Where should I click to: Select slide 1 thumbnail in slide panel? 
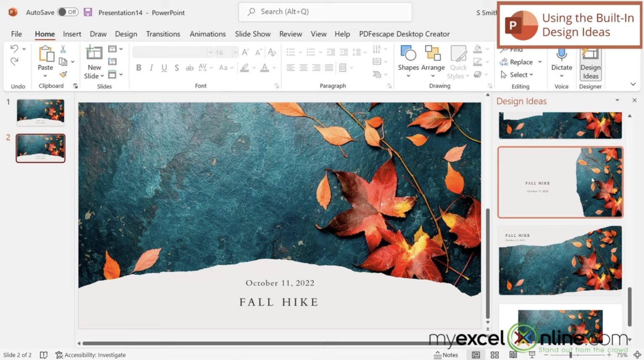[40, 111]
